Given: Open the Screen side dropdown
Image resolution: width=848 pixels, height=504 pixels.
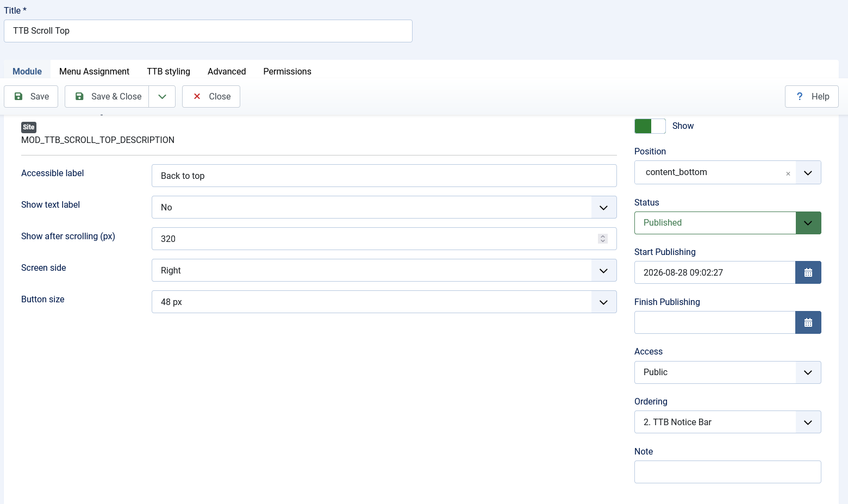Looking at the screenshot, I should click(384, 270).
